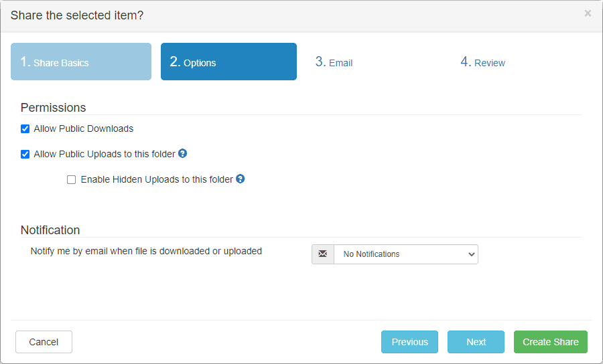
Task: Click the Notification section heading
Action: pyautogui.click(x=50, y=230)
